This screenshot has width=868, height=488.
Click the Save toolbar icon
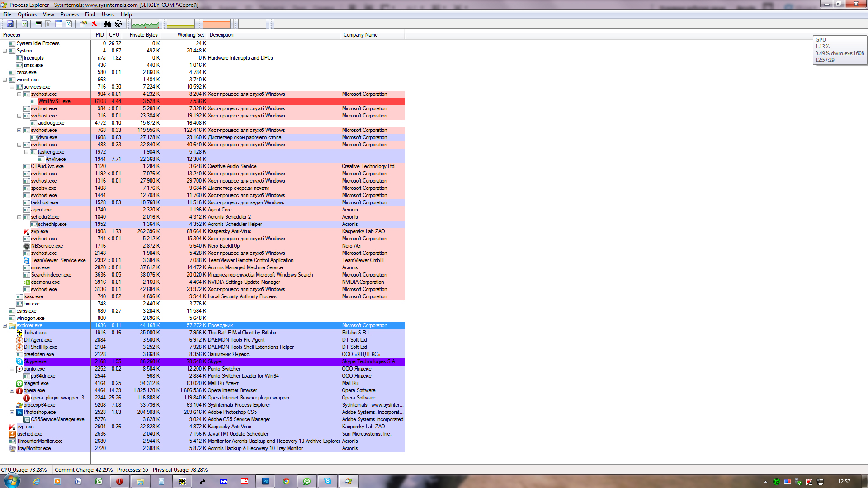coord(10,24)
